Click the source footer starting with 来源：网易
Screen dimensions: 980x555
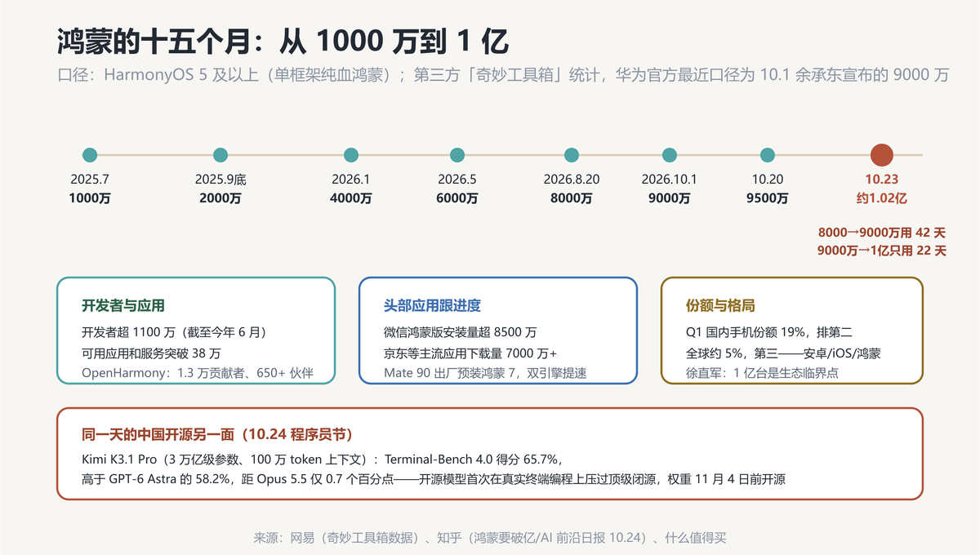click(x=489, y=538)
